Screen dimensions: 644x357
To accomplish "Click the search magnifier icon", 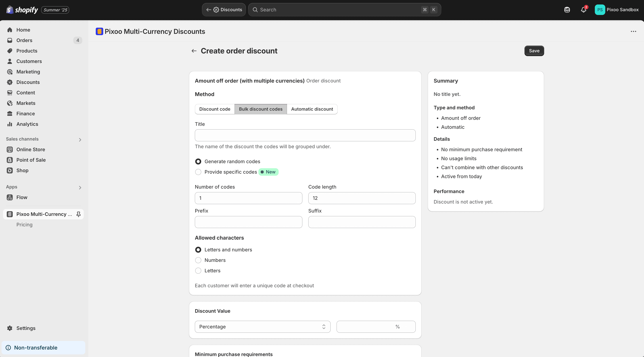I will [255, 10].
